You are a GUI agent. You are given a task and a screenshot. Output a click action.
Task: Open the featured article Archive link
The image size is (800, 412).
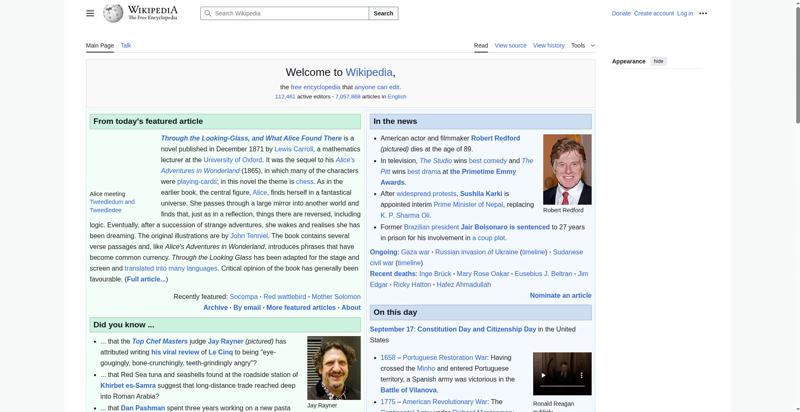click(215, 307)
